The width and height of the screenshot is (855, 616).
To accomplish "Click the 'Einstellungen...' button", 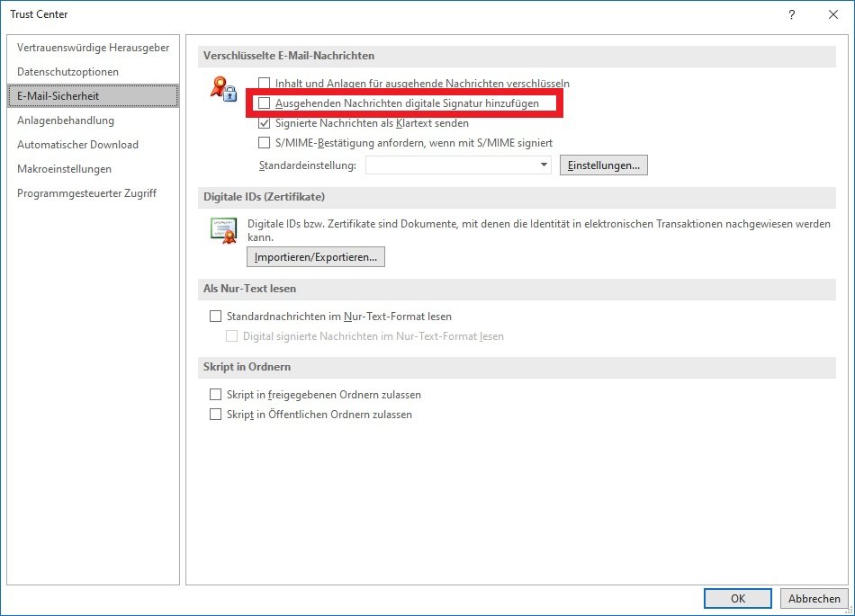I will point(604,165).
